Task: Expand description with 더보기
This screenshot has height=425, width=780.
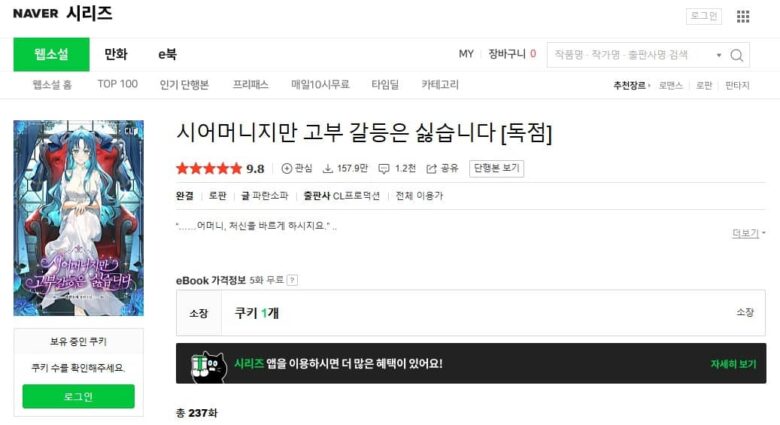Action: point(748,233)
